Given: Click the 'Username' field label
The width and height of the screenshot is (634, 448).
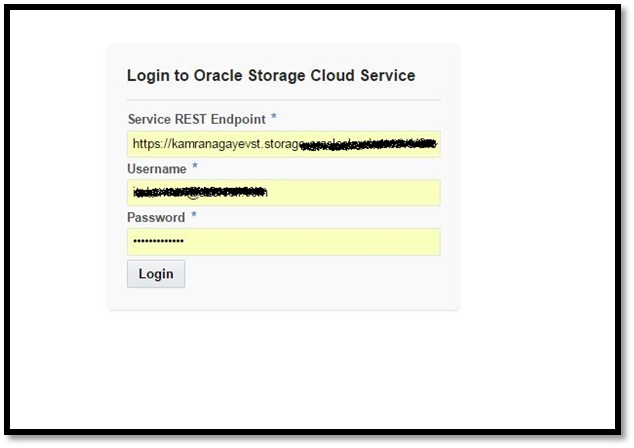Looking at the screenshot, I should coord(156,168).
